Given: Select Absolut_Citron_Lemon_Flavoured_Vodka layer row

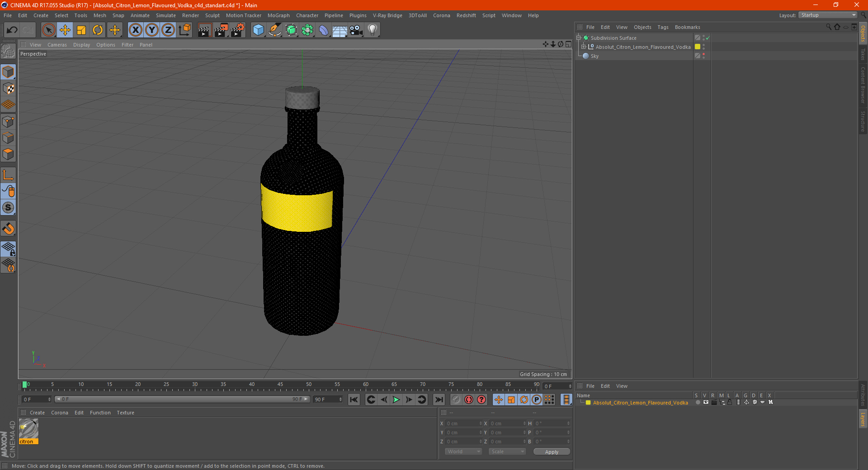Looking at the screenshot, I should pos(640,403).
